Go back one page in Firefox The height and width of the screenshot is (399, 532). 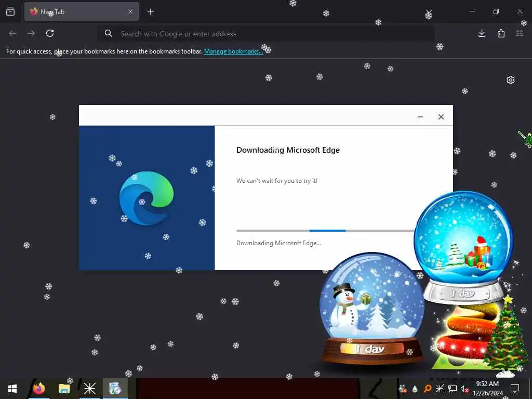click(x=12, y=33)
